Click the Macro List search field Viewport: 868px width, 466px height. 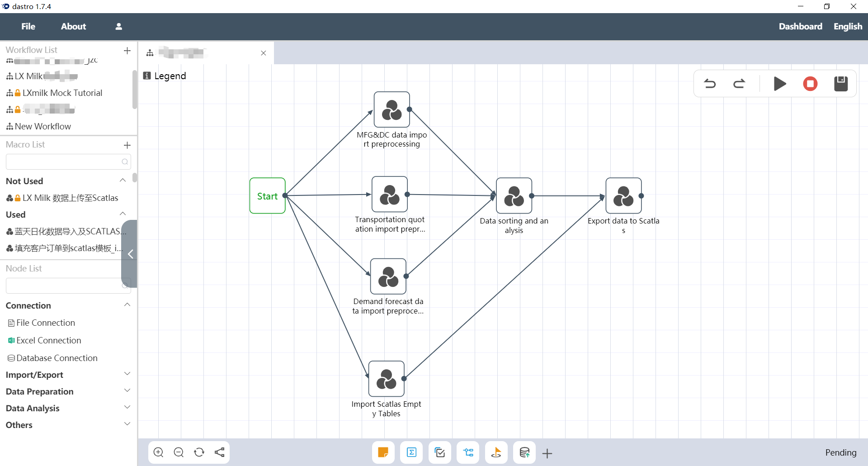63,162
